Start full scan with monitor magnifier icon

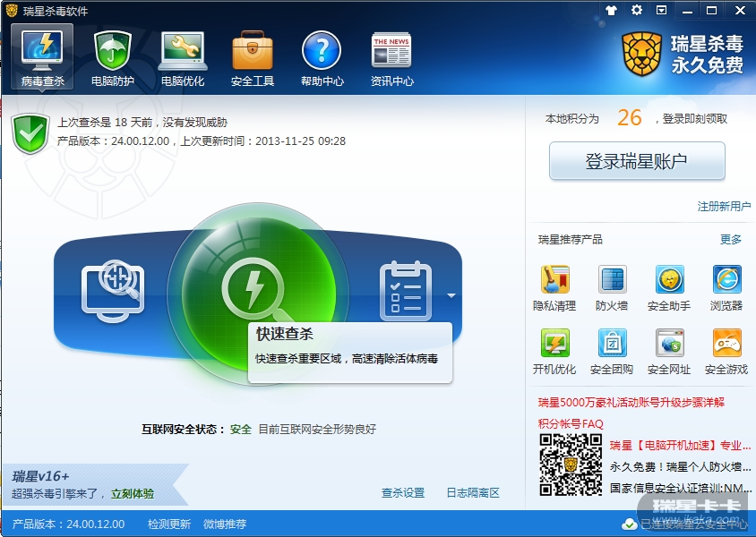113,292
